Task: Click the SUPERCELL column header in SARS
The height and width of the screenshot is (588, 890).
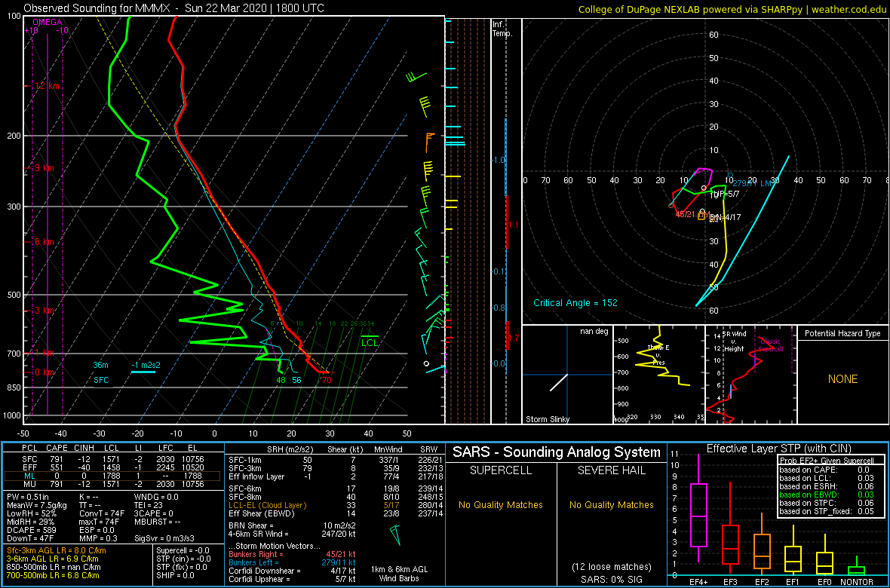Action: click(500, 470)
